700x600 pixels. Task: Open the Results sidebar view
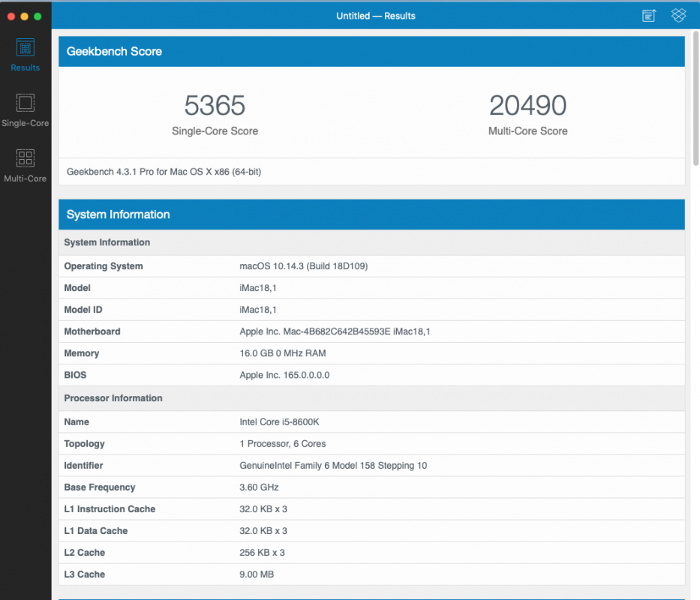(26, 55)
